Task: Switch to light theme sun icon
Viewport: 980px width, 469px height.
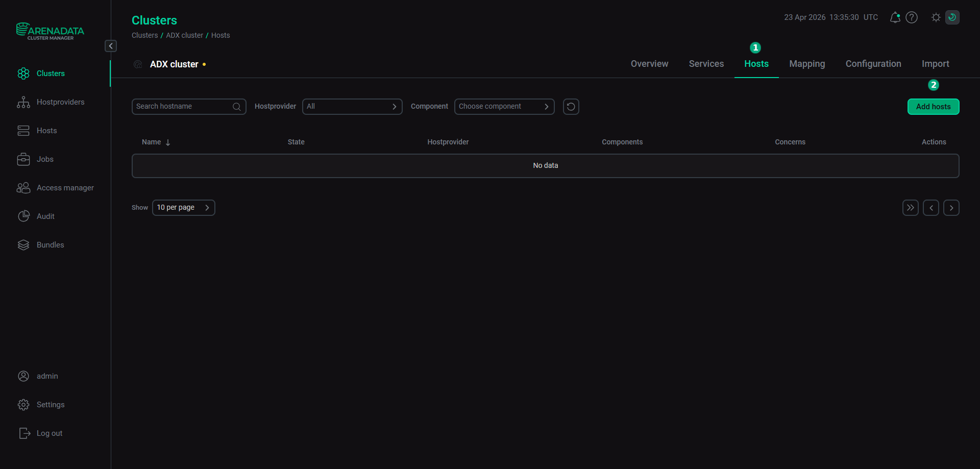Action: click(x=936, y=17)
